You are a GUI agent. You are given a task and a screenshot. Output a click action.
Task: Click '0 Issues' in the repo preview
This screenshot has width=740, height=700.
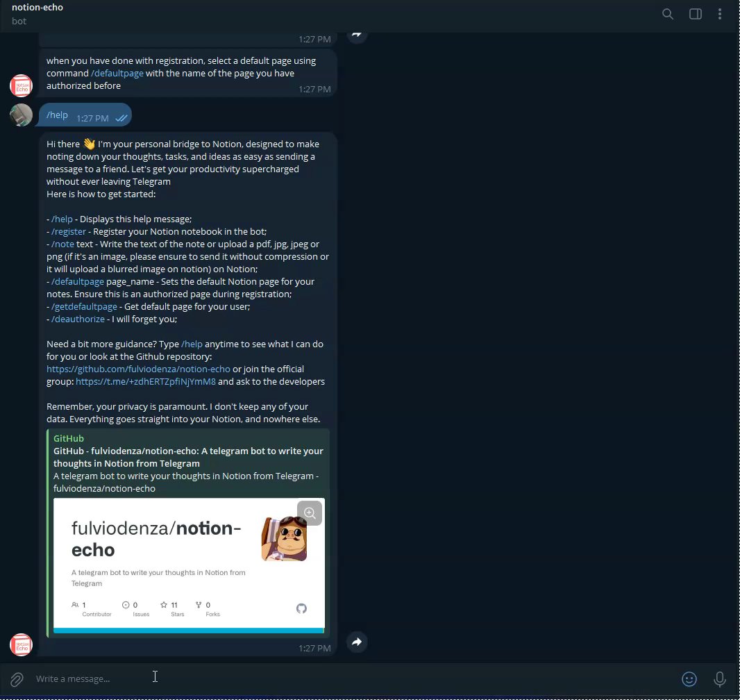pyautogui.click(x=136, y=609)
